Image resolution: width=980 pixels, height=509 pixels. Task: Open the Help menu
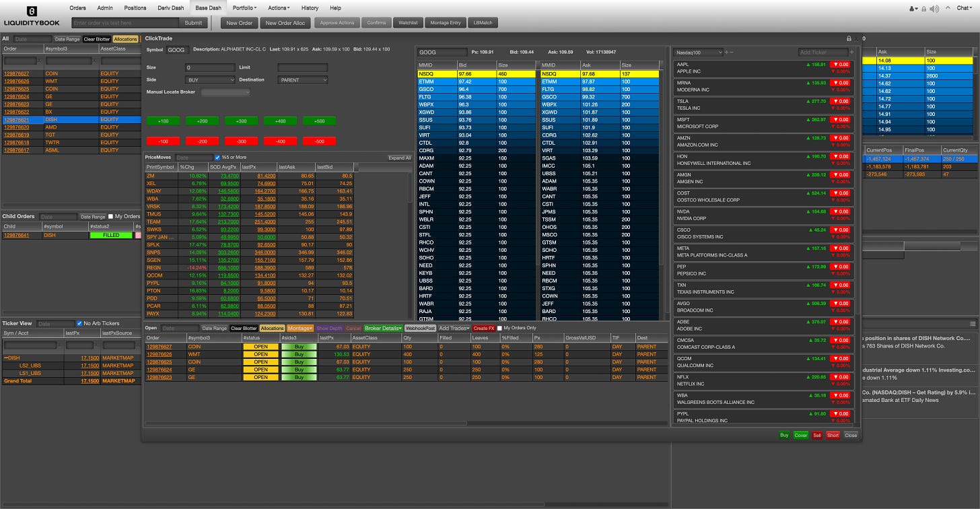click(x=335, y=8)
